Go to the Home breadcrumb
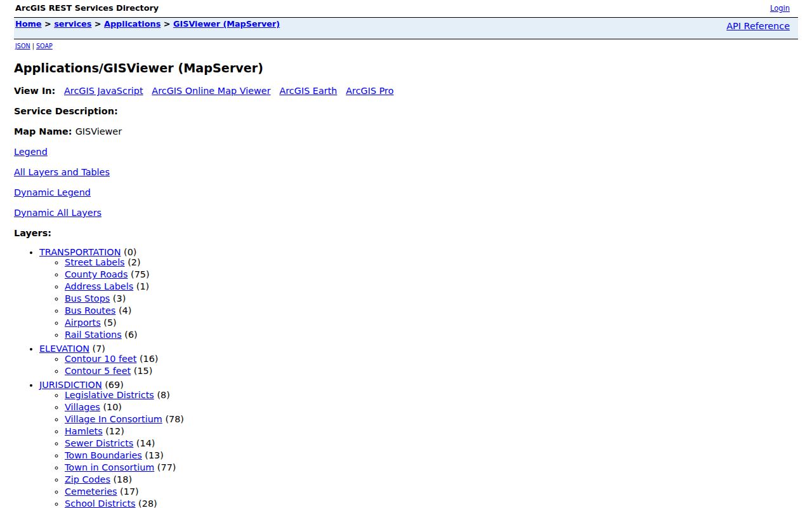Screen dimensions: 812x508 29,24
